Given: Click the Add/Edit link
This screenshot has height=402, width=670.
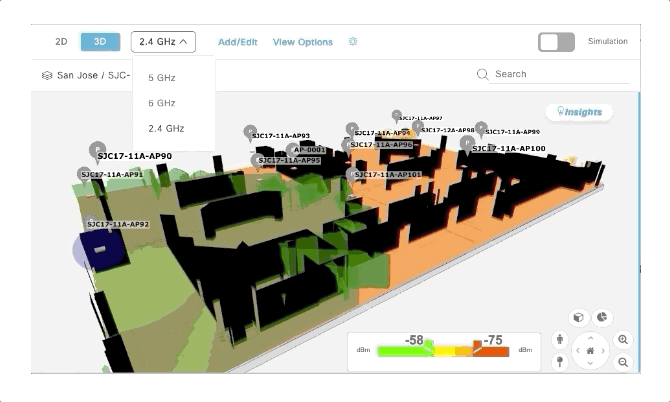Looking at the screenshot, I should [x=237, y=42].
